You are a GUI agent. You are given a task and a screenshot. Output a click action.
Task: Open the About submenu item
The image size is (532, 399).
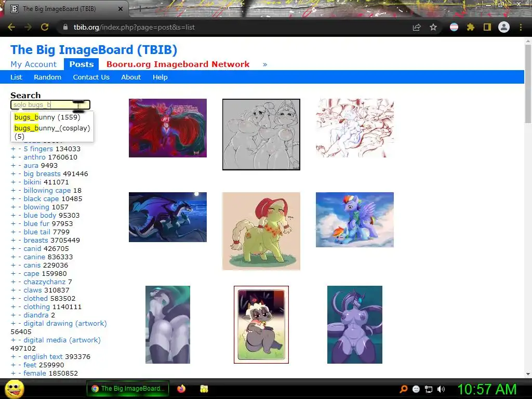coord(131,77)
